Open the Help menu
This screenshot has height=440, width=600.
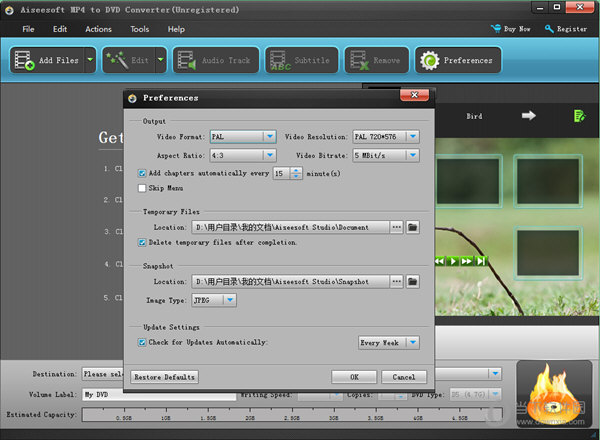176,29
